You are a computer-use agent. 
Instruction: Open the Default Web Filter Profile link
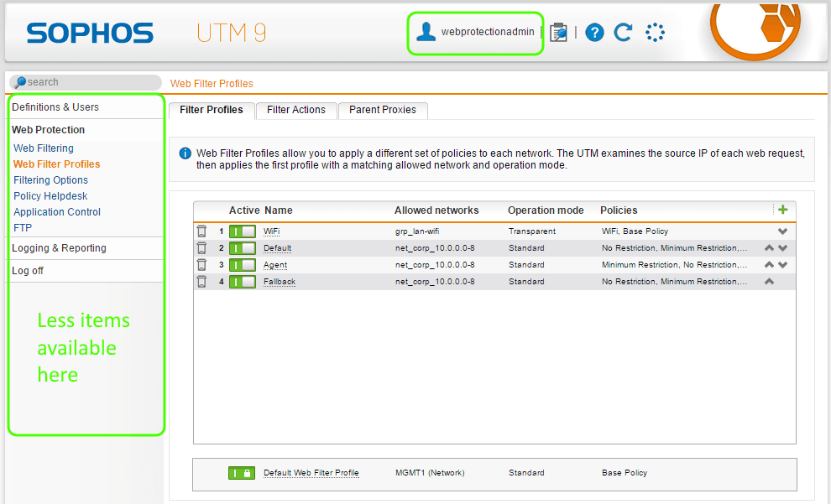pyautogui.click(x=311, y=473)
